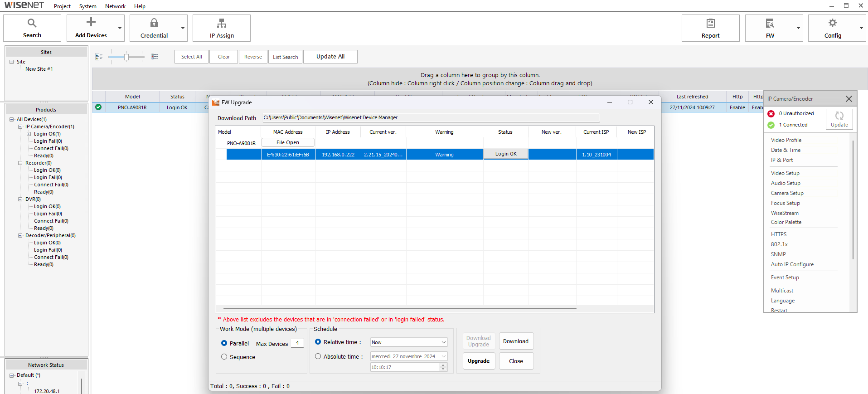868x394 pixels.
Task: Open Camera Setup entry
Action: (787, 193)
